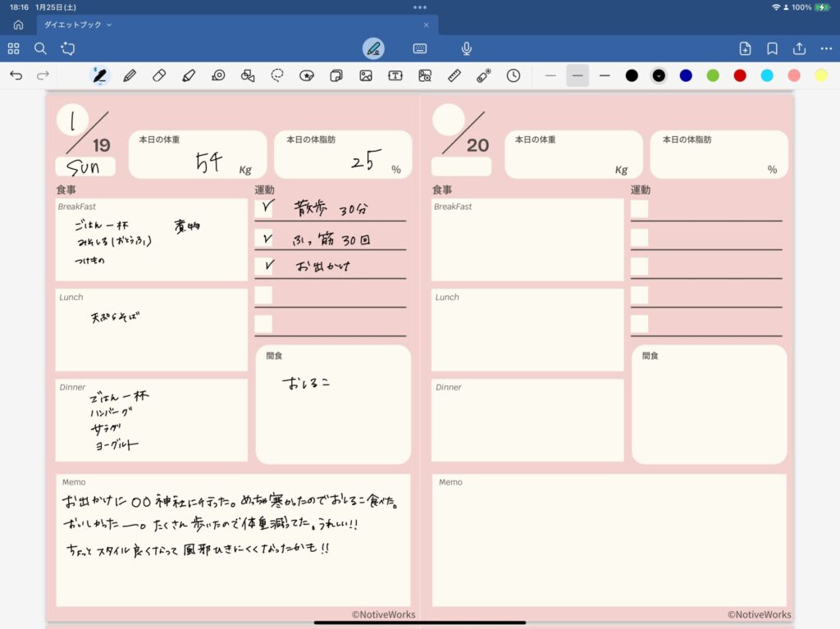840x629 pixels.
Task: Add a text box with the Text tool
Action: coord(395,75)
